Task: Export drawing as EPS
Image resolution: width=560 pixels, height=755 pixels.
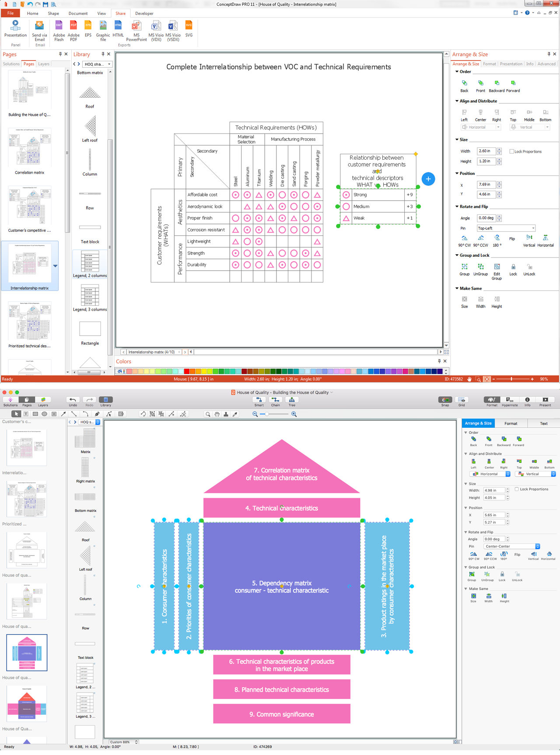Action: [x=88, y=29]
